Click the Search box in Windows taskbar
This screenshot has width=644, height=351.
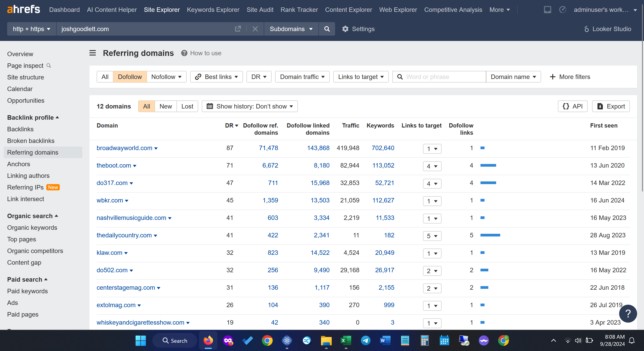point(174,340)
